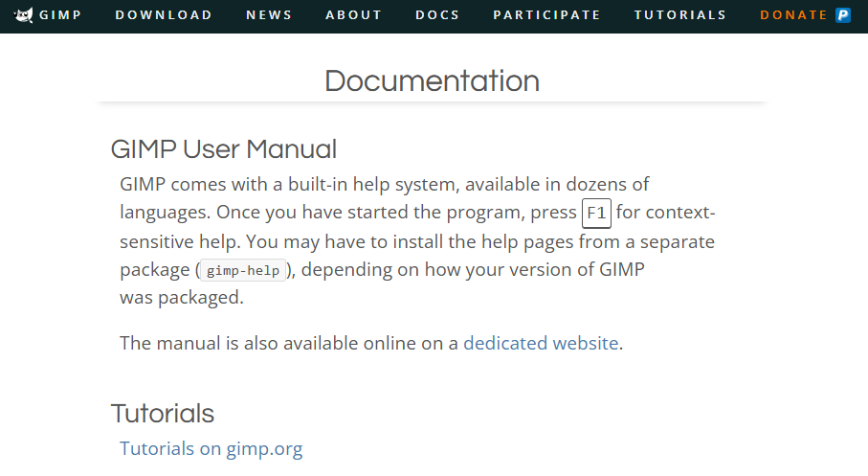Image resolution: width=868 pixels, height=476 pixels.
Task: Click the gimp-help package code text
Action: 243,270
